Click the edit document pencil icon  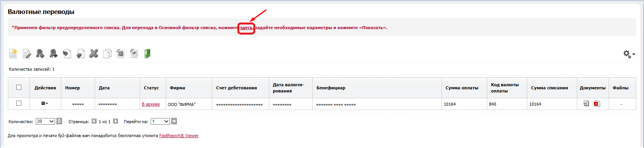point(27,54)
